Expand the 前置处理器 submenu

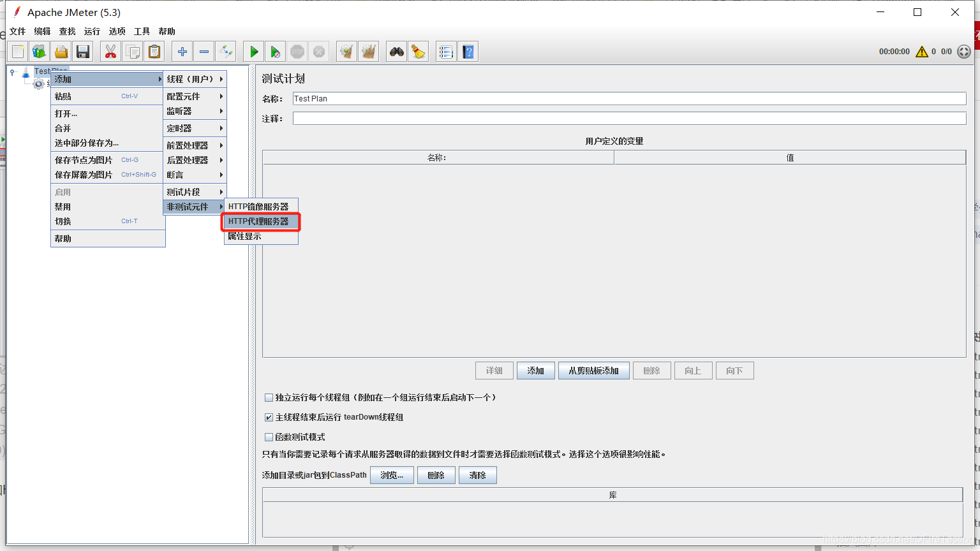pyautogui.click(x=195, y=145)
